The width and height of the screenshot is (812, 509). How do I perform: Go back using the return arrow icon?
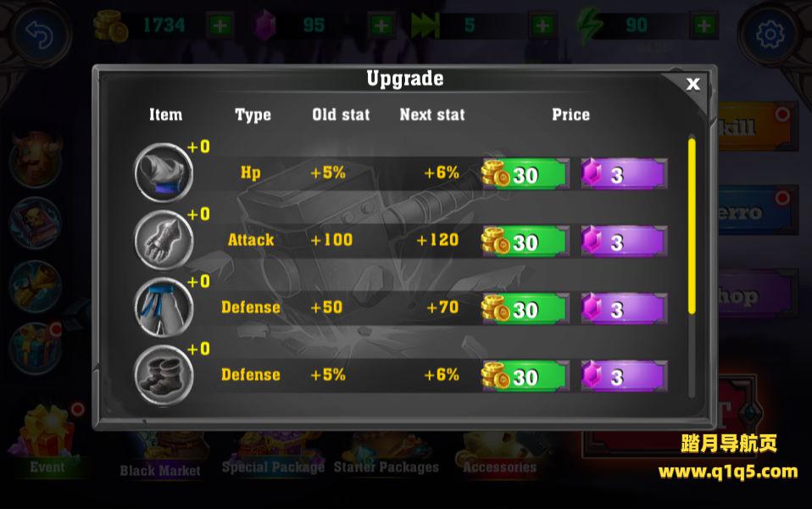pyautogui.click(x=40, y=35)
